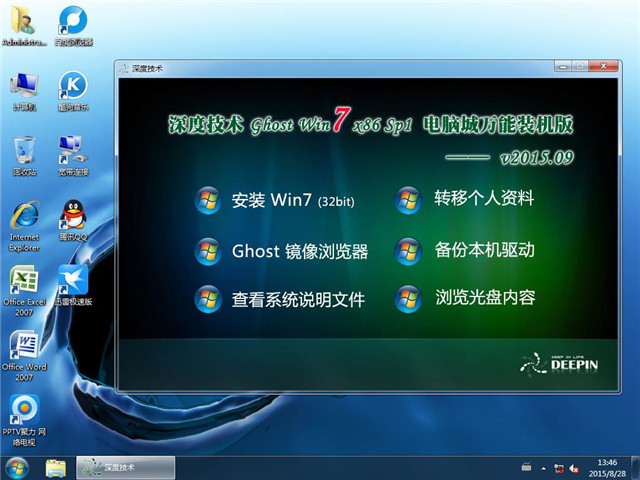Viewport: 640px width, 480px height.
Task: Open the network status tray icon
Action: pos(559,469)
